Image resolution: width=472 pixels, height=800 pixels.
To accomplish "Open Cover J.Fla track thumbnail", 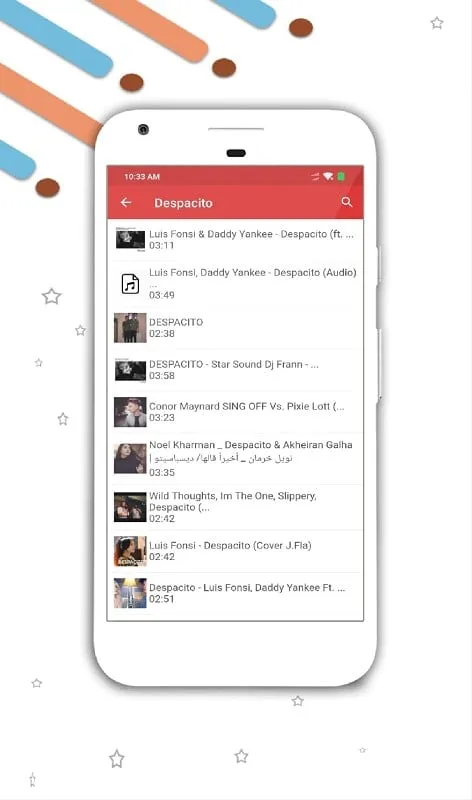I will pos(130,551).
